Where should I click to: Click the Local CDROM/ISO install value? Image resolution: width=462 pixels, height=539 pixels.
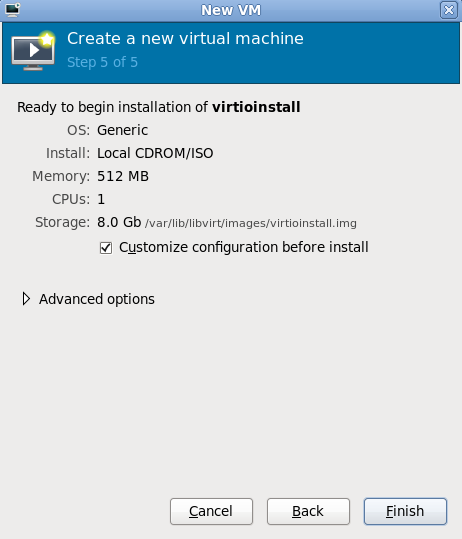coord(155,153)
